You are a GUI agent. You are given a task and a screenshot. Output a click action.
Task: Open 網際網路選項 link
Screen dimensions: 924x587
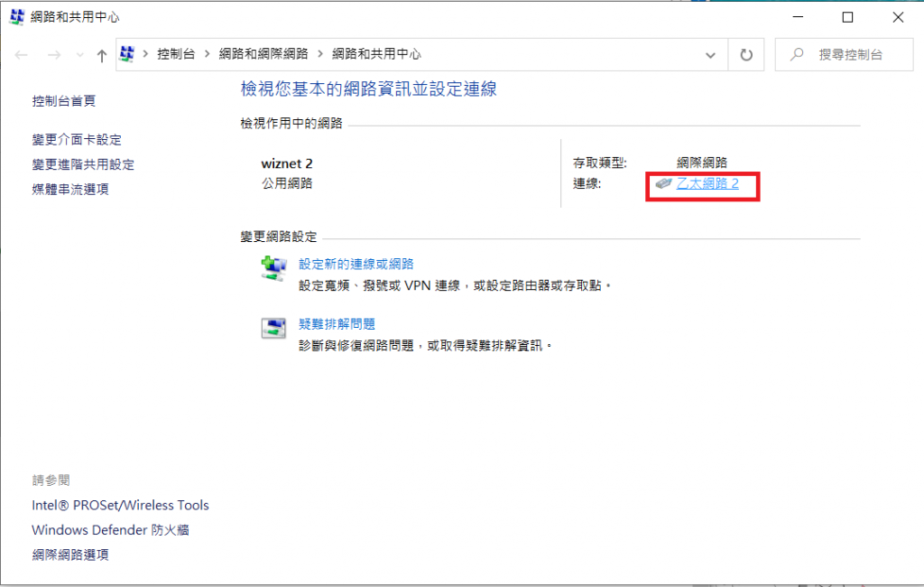tap(70, 555)
